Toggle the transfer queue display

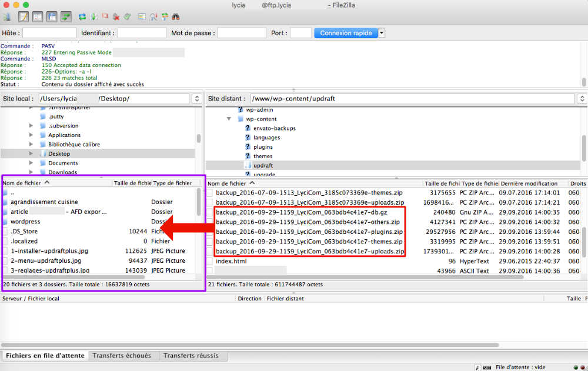tap(66, 16)
